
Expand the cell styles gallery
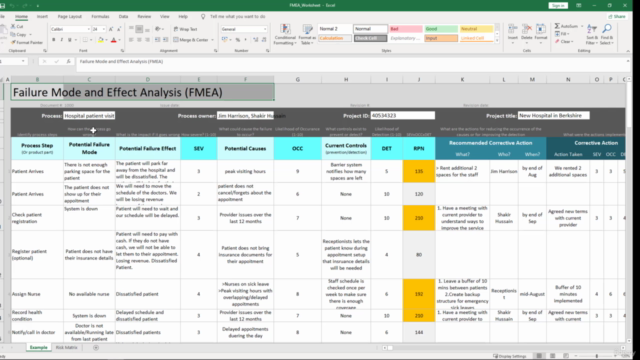pyautogui.click(x=497, y=40)
